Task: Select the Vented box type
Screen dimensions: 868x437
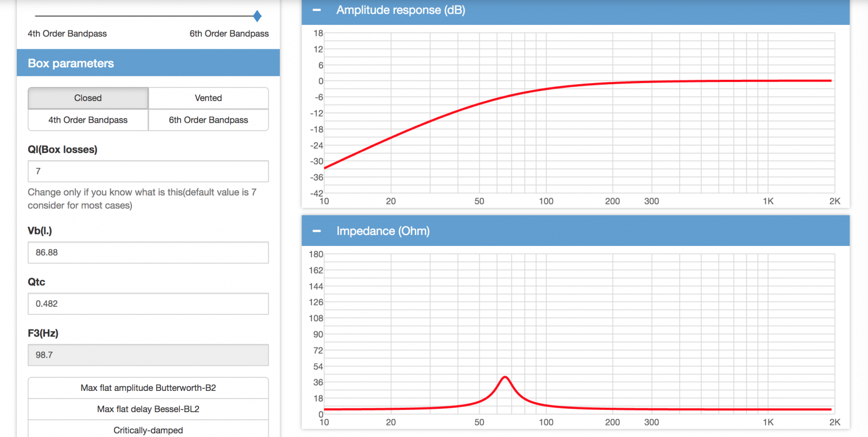Action: 208,98
